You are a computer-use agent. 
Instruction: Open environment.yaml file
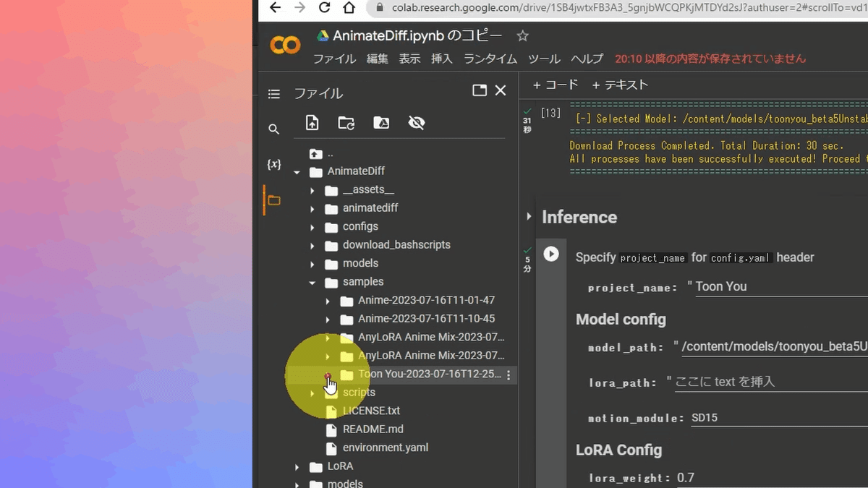(x=386, y=448)
